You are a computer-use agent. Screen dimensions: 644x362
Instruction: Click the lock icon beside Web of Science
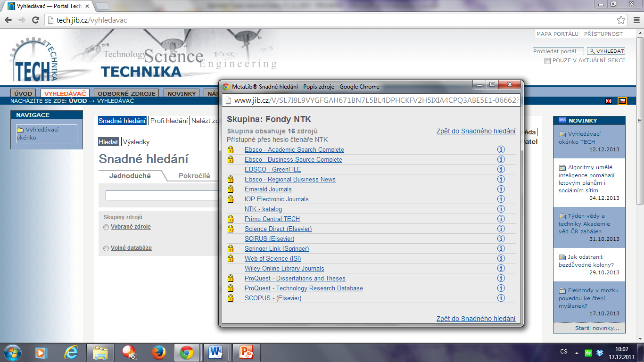coord(231,258)
